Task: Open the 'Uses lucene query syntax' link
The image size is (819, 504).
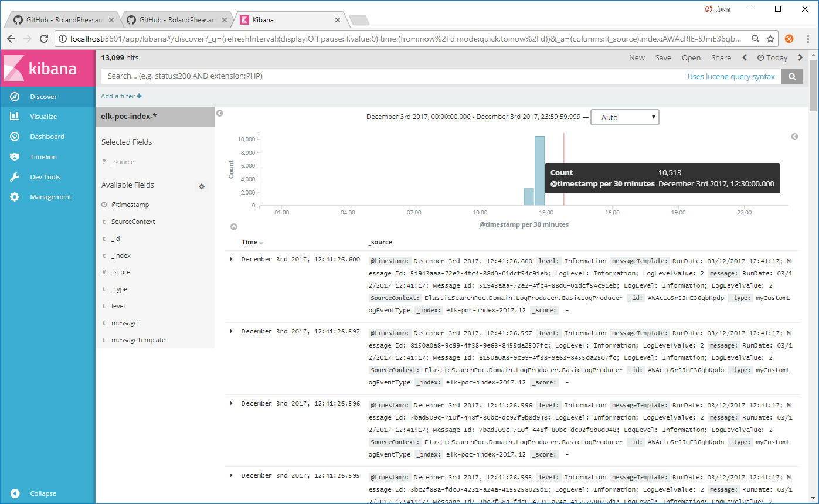Action: 731,77
